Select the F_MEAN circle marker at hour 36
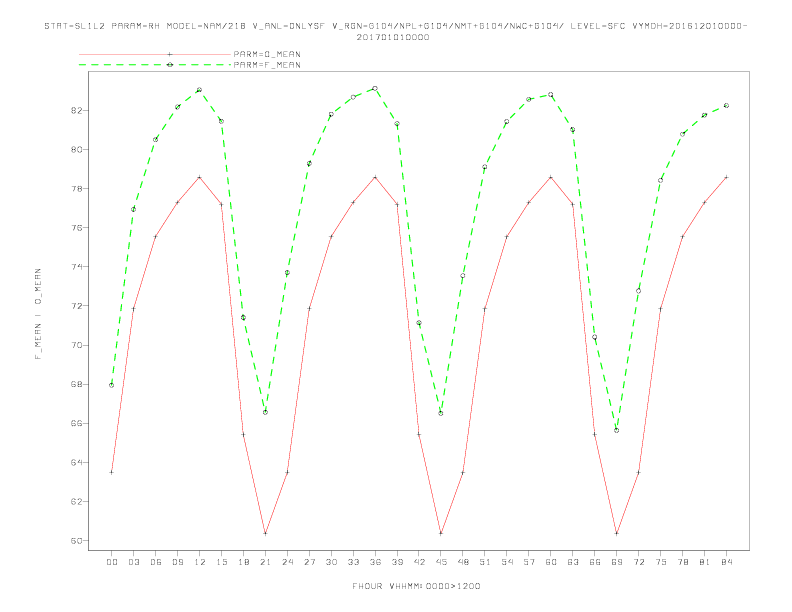This screenshot has width=792, height=612. (375, 88)
